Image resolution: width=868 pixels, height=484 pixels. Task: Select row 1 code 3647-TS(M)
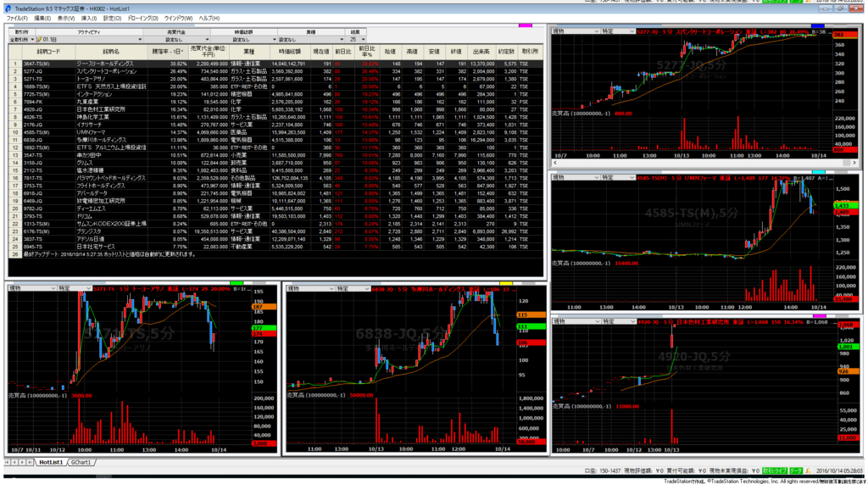coord(36,64)
